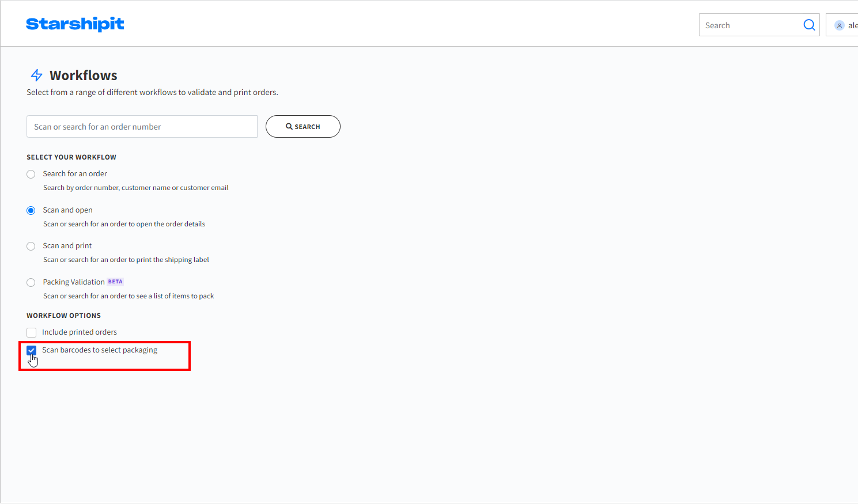Enable the 'Include printed orders' checkbox
Viewport: 858px width, 504px height.
click(x=32, y=332)
